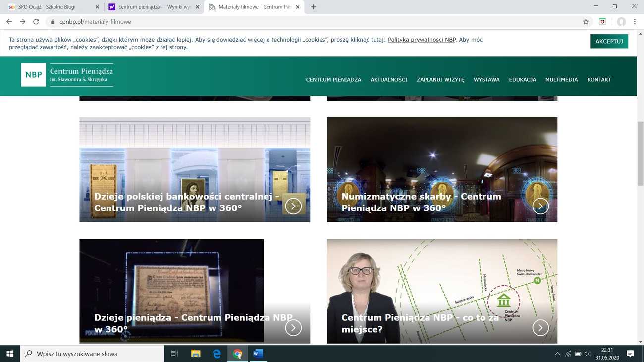Open Polityka prywatności NBP link
The height and width of the screenshot is (362, 644).
click(422, 40)
